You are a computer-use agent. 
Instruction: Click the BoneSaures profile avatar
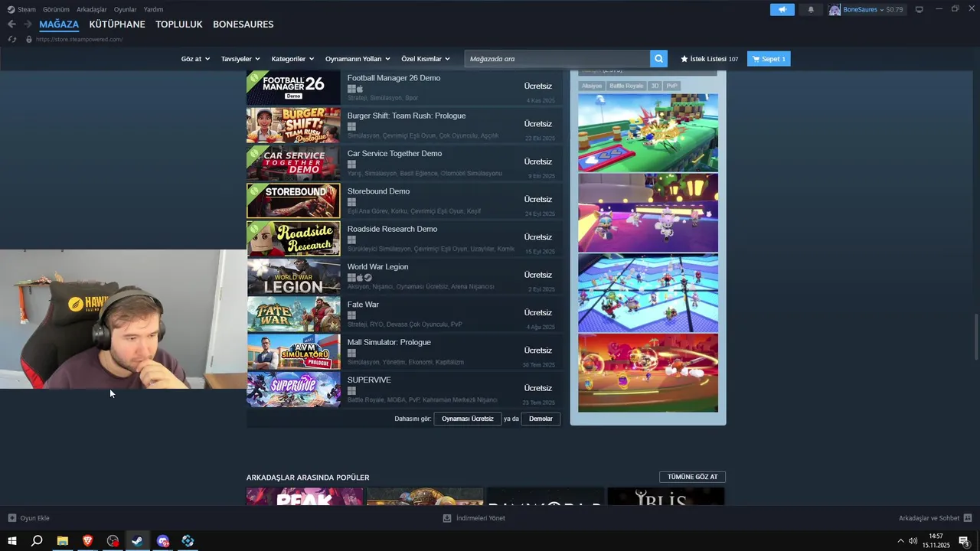point(835,9)
